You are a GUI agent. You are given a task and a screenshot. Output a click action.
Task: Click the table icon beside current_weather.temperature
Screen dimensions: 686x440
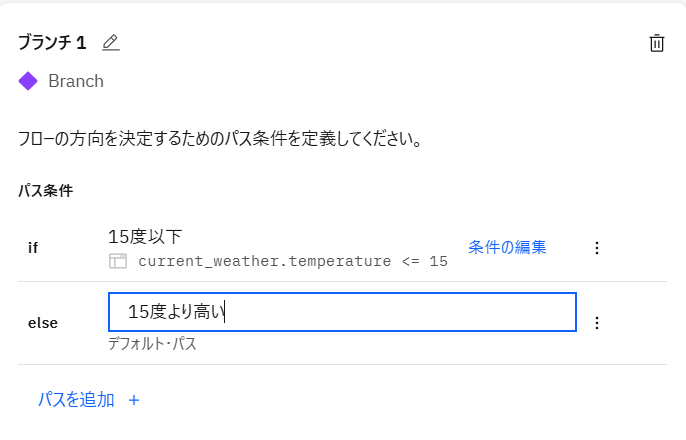click(x=118, y=261)
